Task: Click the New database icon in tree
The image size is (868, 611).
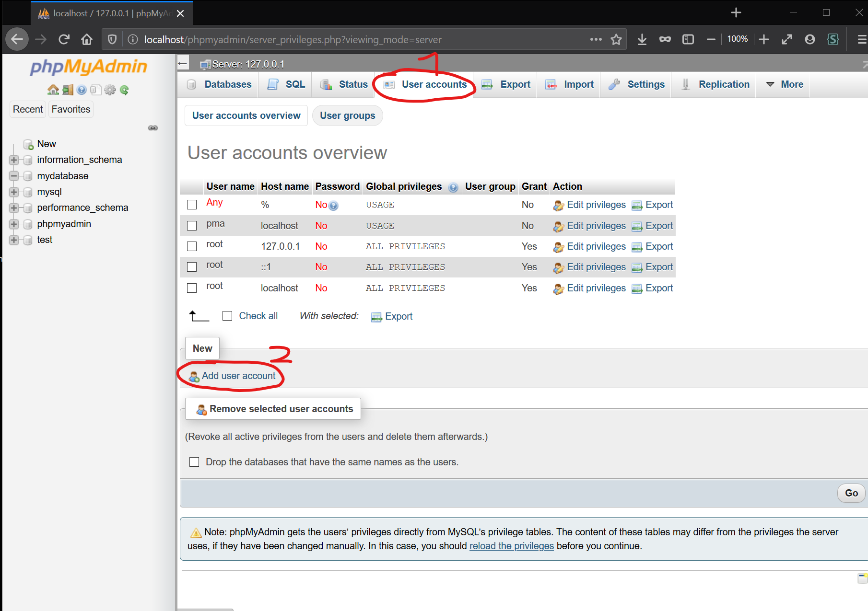Action: (x=28, y=144)
